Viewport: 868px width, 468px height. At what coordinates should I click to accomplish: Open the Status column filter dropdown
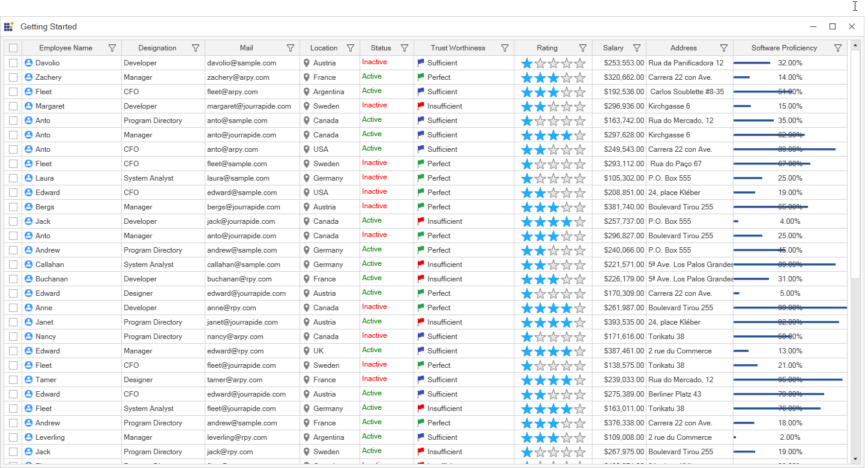coord(404,47)
